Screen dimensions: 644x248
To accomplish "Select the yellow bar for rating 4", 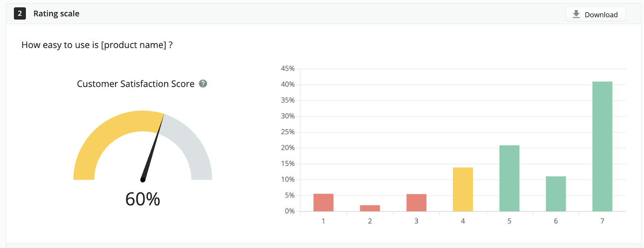I will coord(463,189).
